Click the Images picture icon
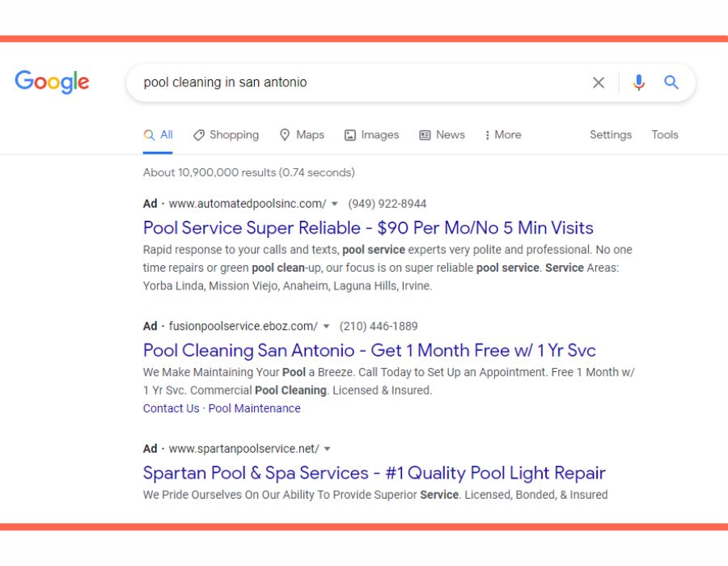Viewport: 728px width, 566px height. point(350,135)
